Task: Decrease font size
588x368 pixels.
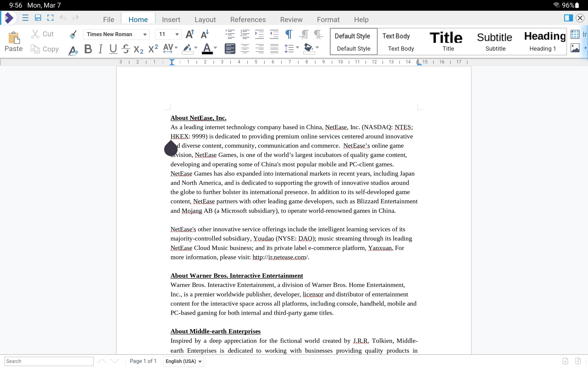Action: (x=205, y=34)
